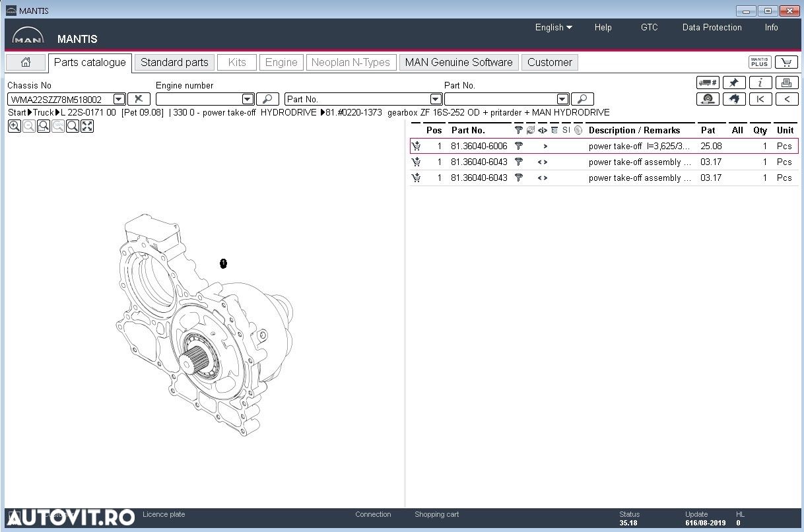Click the SI column header
Screen dimensions: 804x532
(566, 130)
